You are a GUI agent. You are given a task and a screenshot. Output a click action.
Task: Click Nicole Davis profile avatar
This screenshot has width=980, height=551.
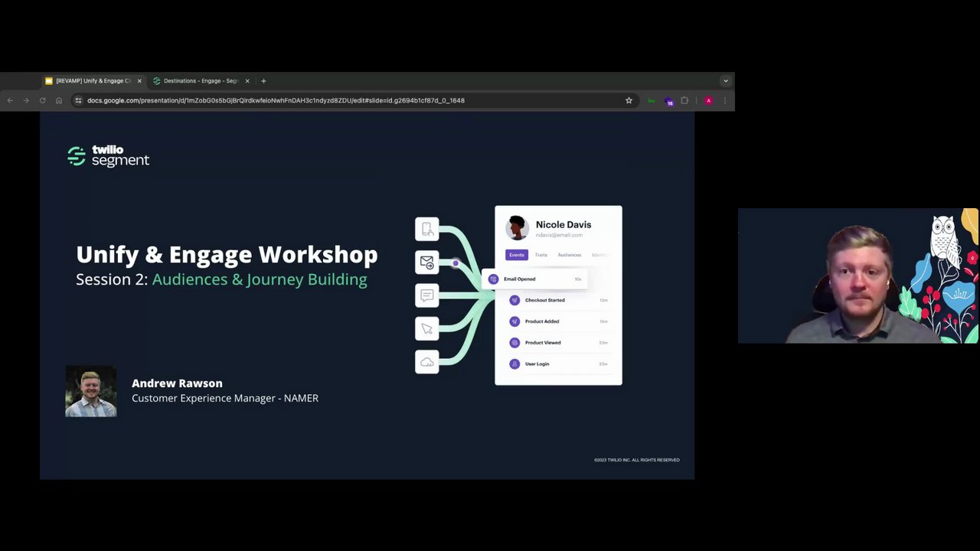point(517,228)
